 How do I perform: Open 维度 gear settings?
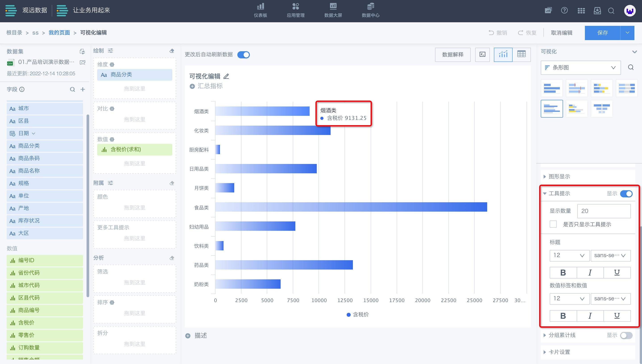(x=112, y=65)
